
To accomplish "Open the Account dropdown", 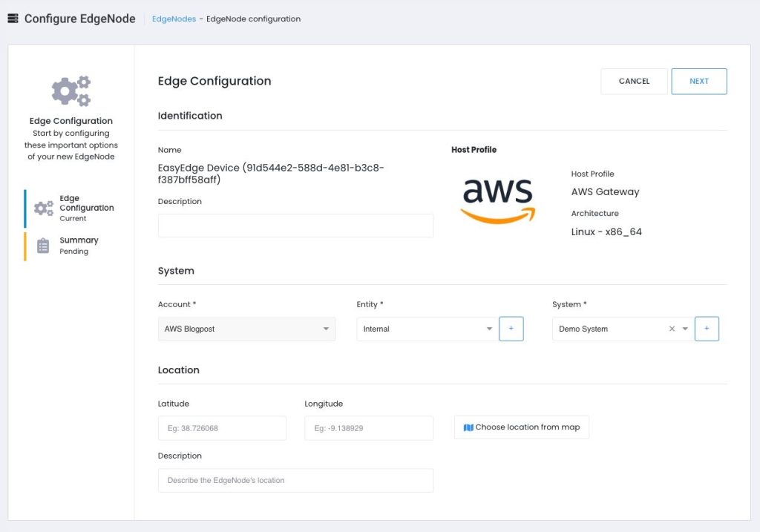I will pos(246,329).
